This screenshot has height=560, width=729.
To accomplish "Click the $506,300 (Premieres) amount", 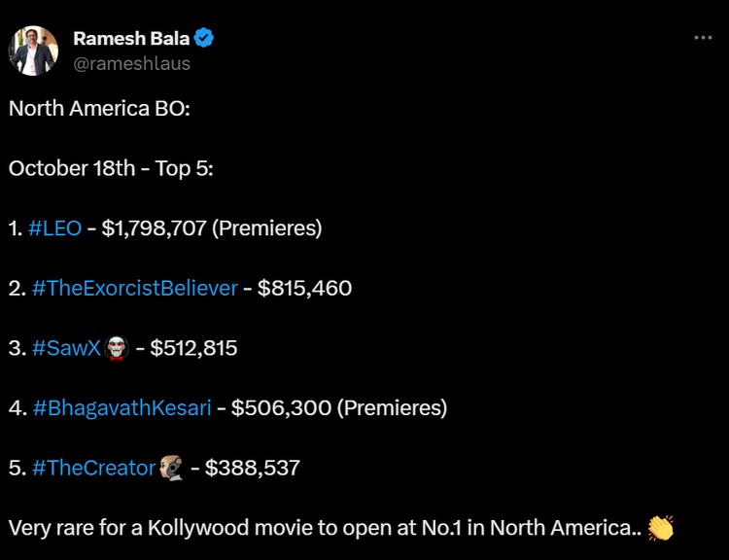I will pos(338,407).
